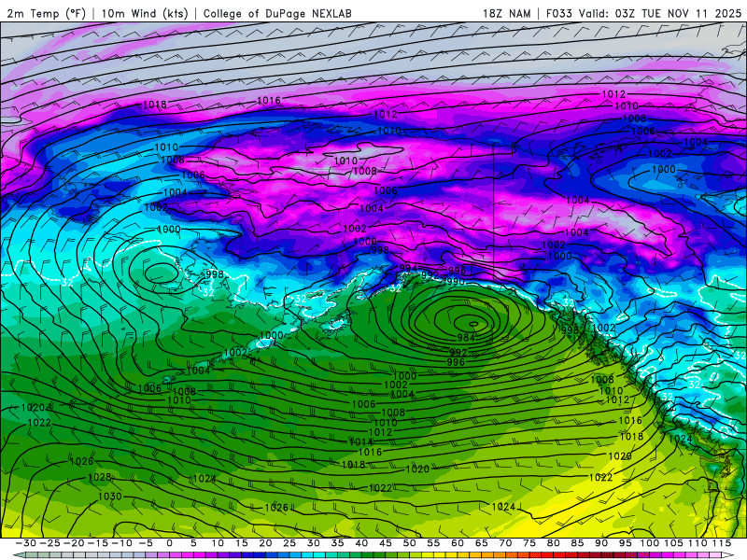
Task: Click the 0 tick label on the color scale
Action: click(169, 543)
